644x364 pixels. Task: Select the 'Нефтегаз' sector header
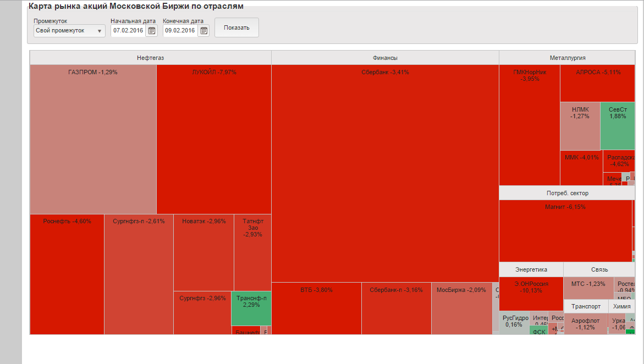tap(150, 58)
